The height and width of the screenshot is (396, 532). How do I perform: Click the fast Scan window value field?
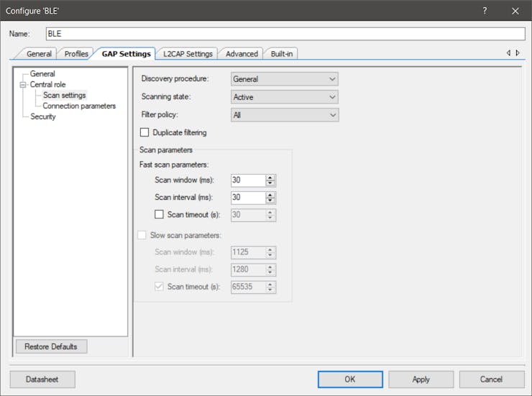(248, 180)
